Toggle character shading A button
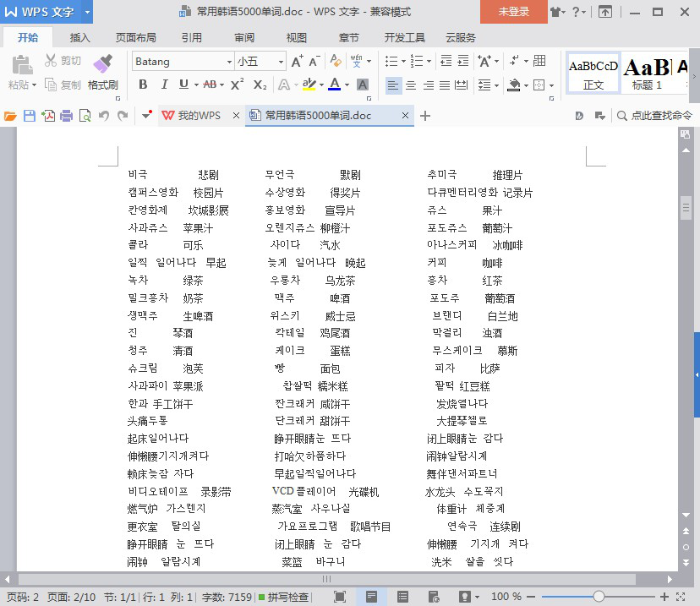Image resolution: width=700 pixels, height=606 pixels. point(363,85)
